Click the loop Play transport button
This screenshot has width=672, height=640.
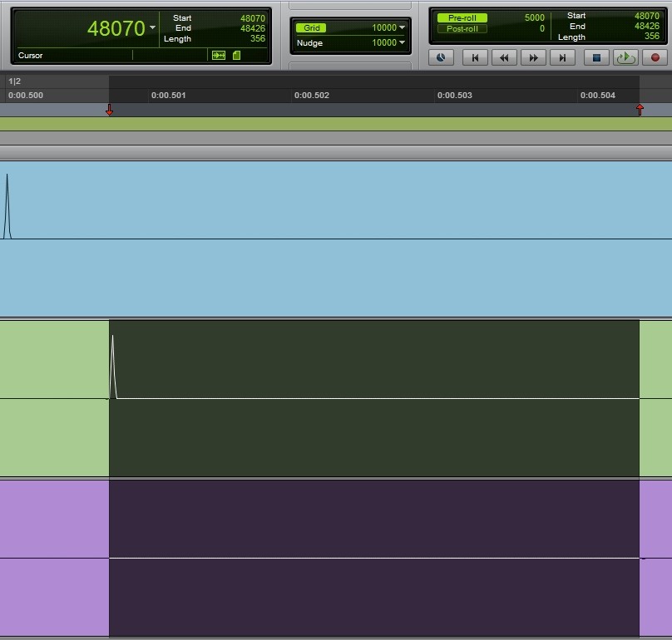(625, 57)
